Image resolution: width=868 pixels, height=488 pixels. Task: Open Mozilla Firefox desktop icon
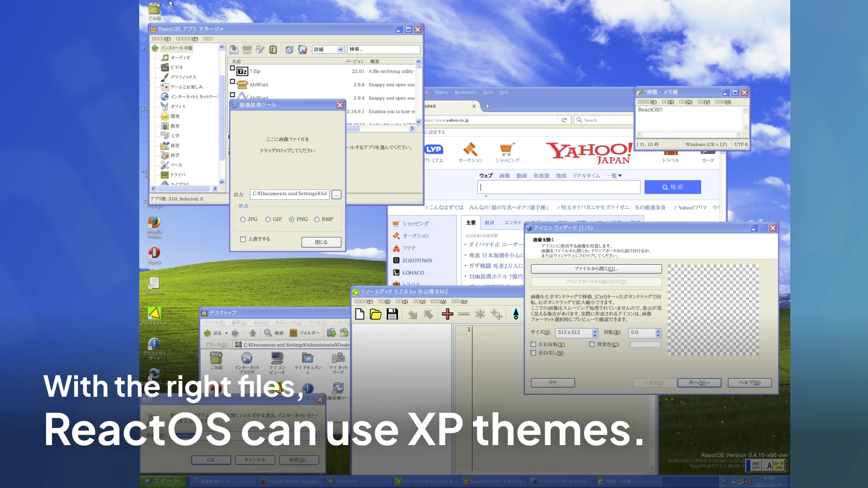point(154,222)
